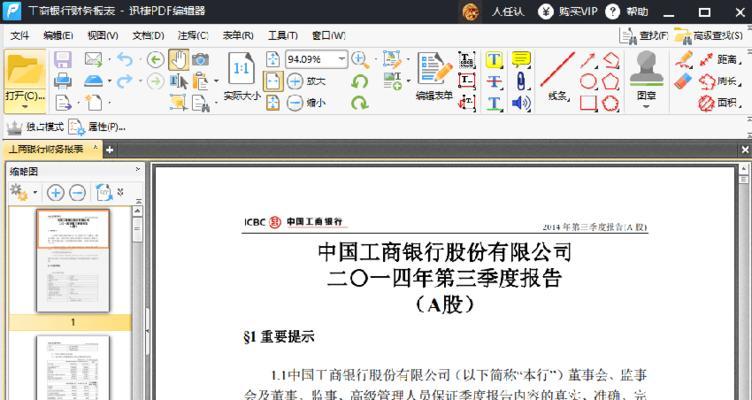Open the 打开(C) dropdown arrow
752x400 pixels.
pyautogui.click(x=24, y=107)
